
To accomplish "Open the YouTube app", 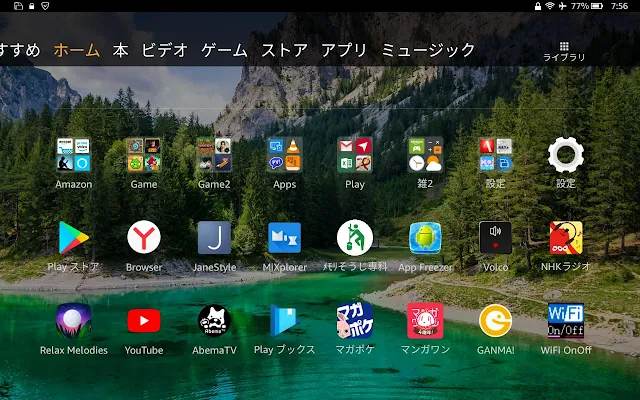I will point(144,321).
